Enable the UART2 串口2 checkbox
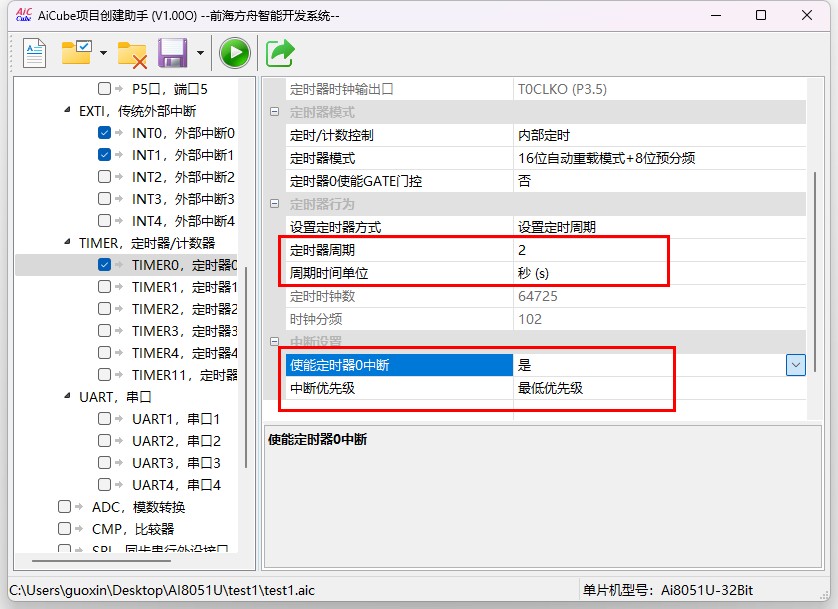The height and width of the screenshot is (609, 838). (104, 441)
